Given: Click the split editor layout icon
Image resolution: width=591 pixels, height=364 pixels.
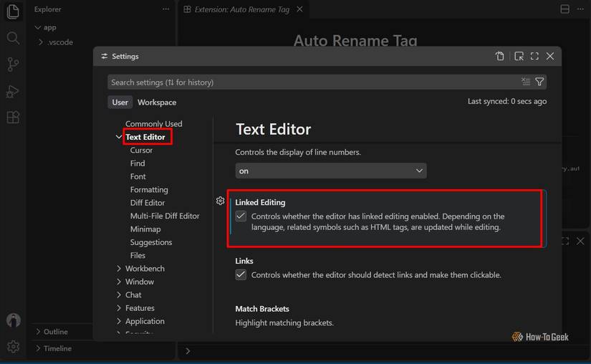Looking at the screenshot, I should tap(564, 9).
